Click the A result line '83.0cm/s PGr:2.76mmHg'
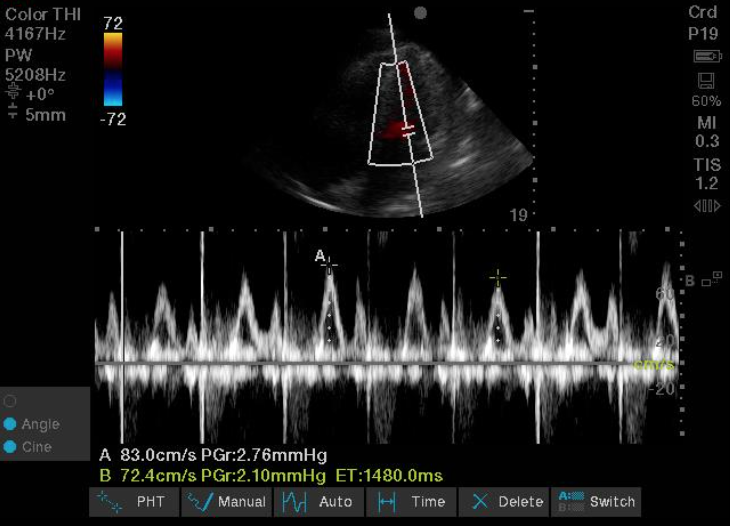730x526 pixels. 223,455
